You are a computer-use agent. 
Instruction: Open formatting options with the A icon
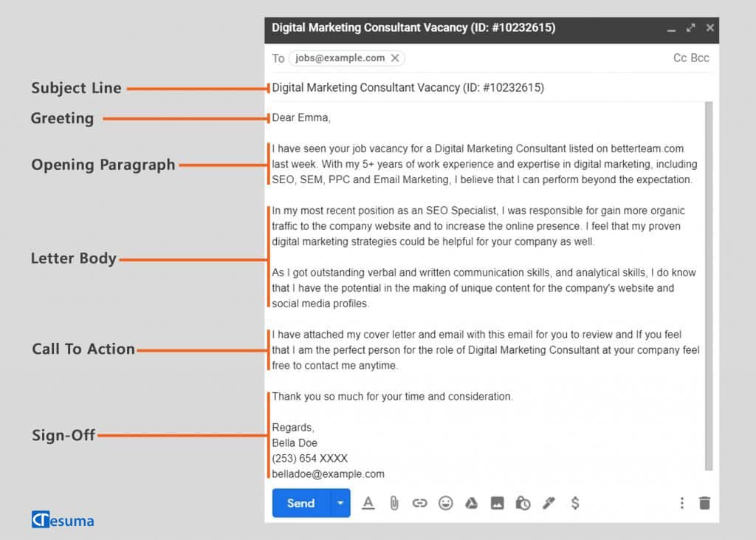(x=368, y=503)
